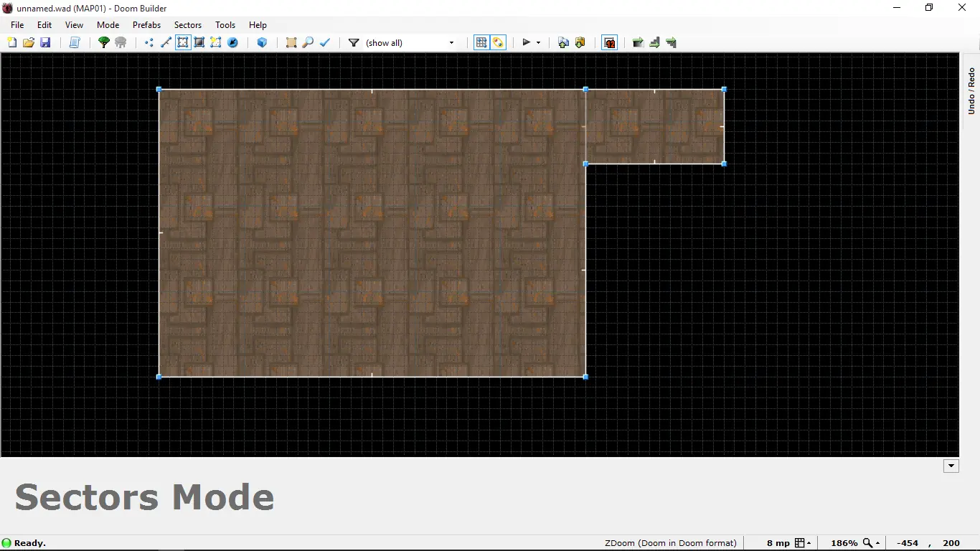Create a new map with the toolbar icon
Image resolution: width=980 pixels, height=551 pixels.
coord(12,43)
